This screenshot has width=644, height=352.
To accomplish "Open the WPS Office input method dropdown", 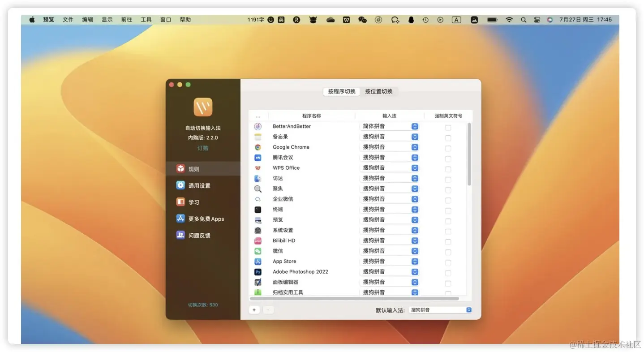I will pos(389,168).
